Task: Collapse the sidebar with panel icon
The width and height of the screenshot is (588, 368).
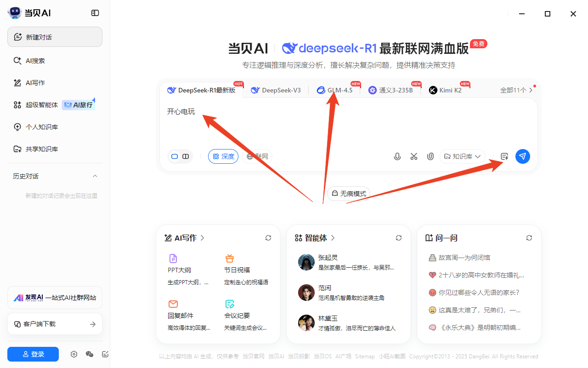Action: tap(95, 13)
